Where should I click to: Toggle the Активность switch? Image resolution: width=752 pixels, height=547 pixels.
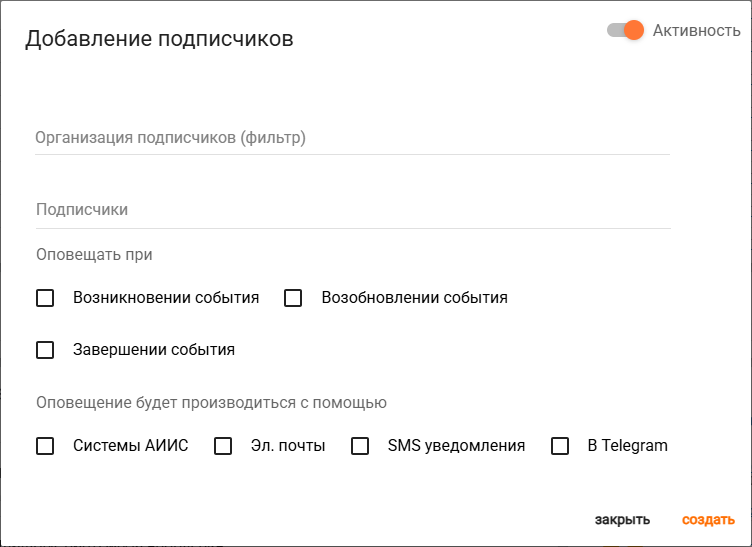click(625, 30)
